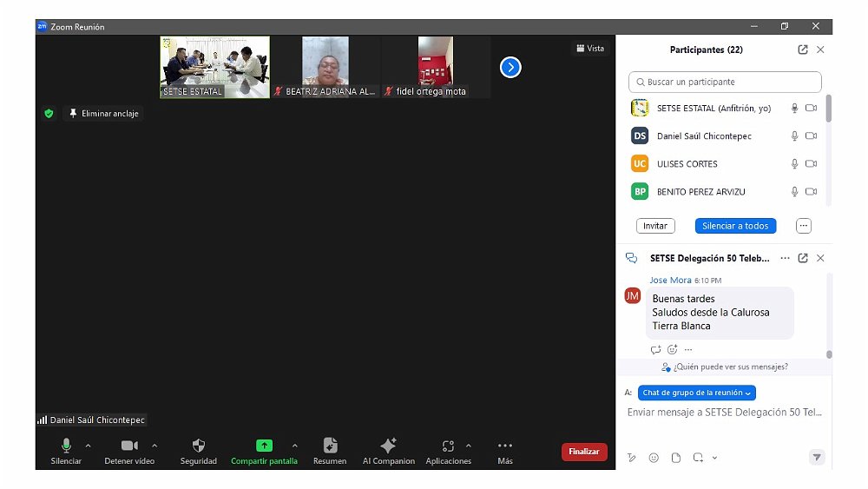Open the Resumen meeting summary
868x489 pixels.
[x=330, y=446]
